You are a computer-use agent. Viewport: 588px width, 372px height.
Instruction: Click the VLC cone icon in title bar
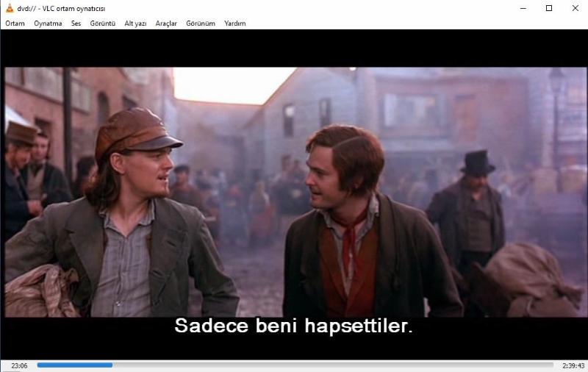pyautogui.click(x=9, y=8)
